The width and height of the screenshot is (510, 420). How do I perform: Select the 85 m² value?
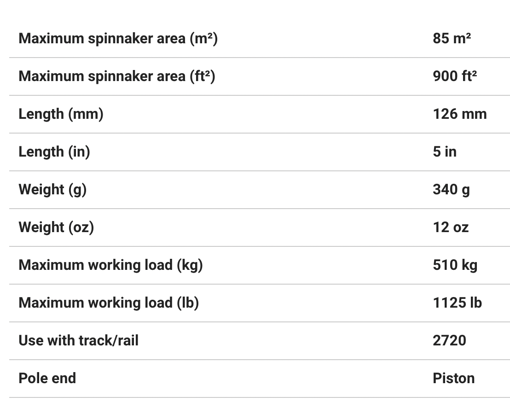click(452, 38)
